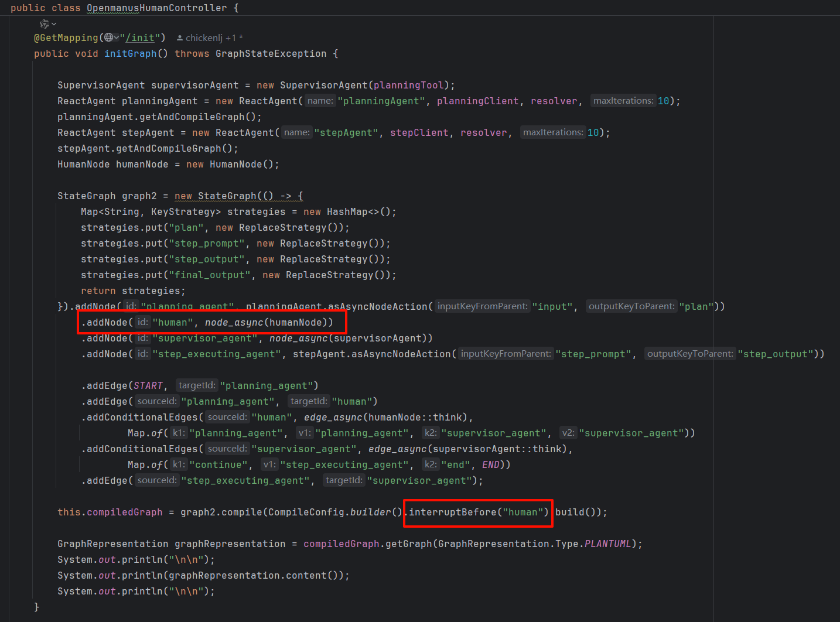This screenshot has height=622, width=840.
Task: Click humanNode::think method reference
Action: (x=418, y=417)
